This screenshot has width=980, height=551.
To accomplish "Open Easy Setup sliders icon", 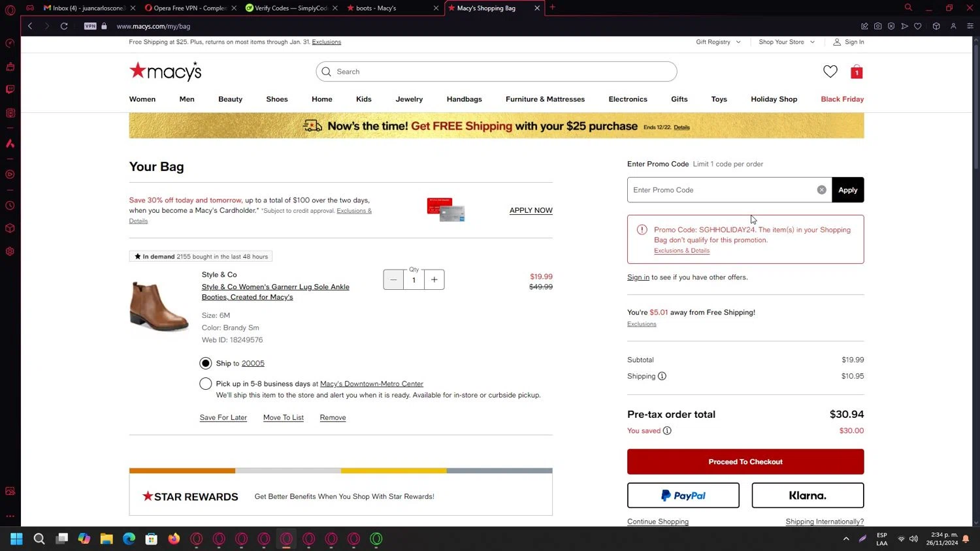I will [x=970, y=26].
